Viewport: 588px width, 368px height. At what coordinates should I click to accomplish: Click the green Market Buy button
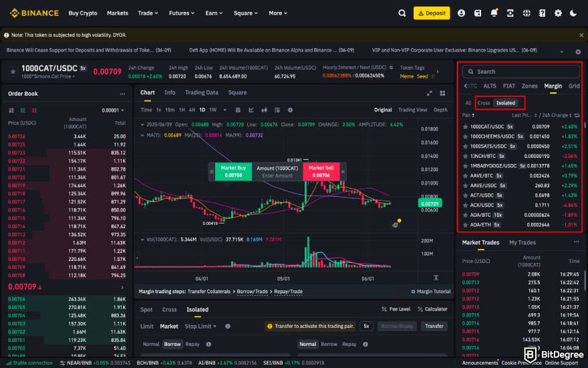pos(233,171)
